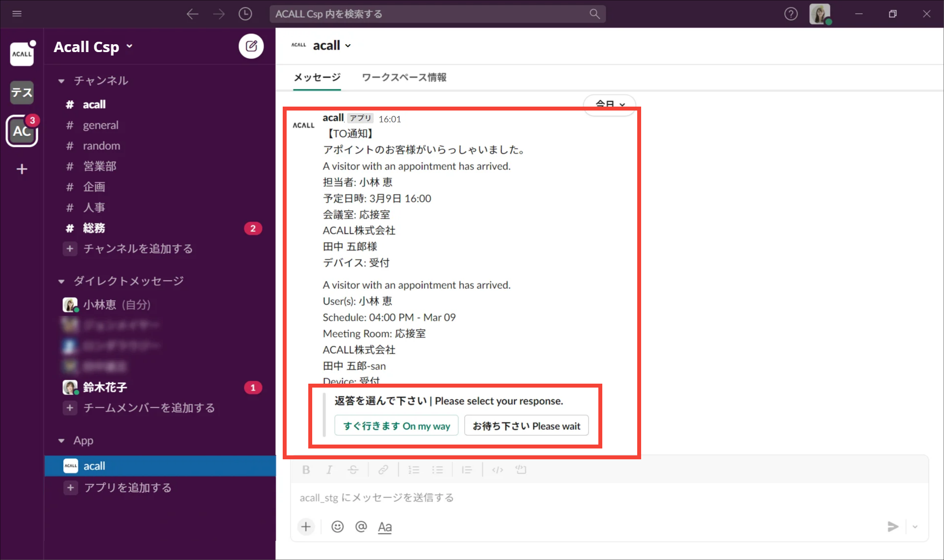Screen dimensions: 944x560
Task: Open the help question mark icon
Action: pyautogui.click(x=791, y=14)
